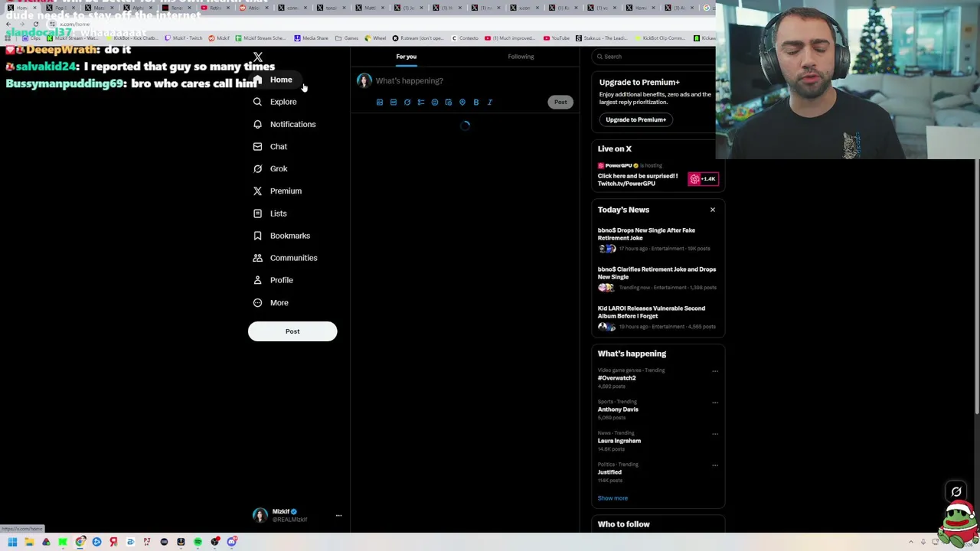Open the Justified trending topic

[609, 472]
